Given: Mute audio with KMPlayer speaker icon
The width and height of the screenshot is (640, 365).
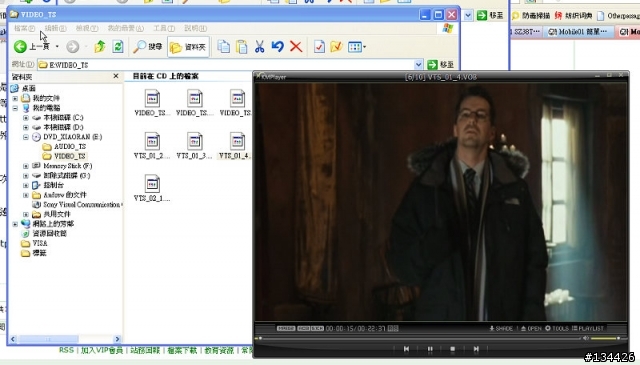Looking at the screenshot, I should (x=586, y=338).
